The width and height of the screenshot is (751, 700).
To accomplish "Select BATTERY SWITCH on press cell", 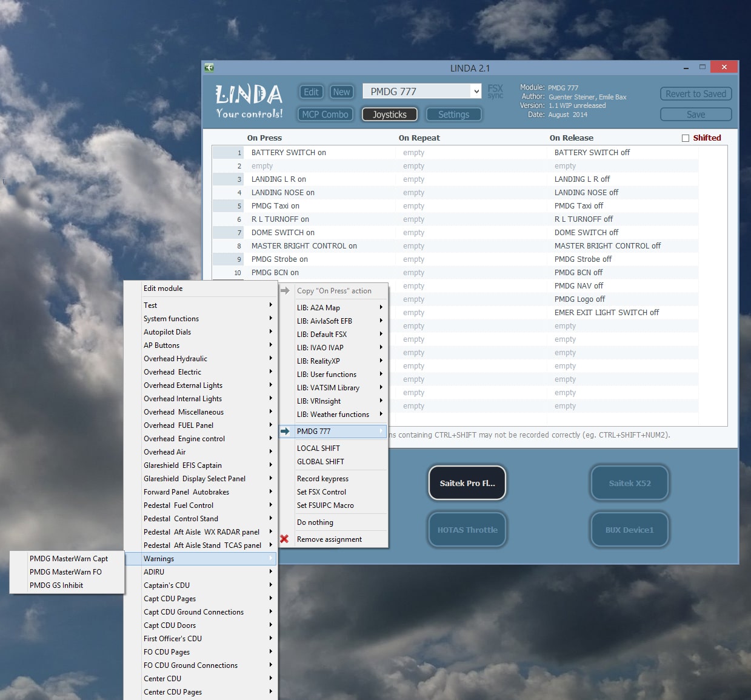I will 289,153.
